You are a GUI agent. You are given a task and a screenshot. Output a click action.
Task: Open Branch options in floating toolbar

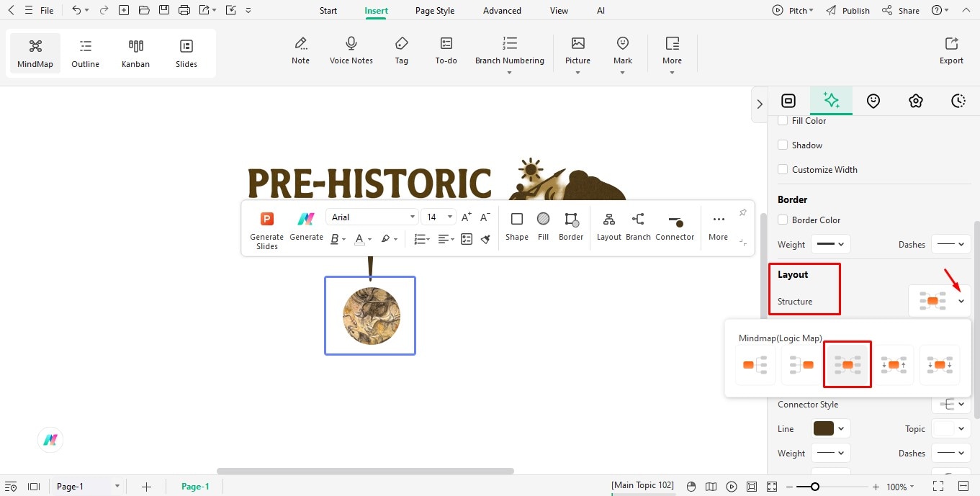click(x=638, y=226)
